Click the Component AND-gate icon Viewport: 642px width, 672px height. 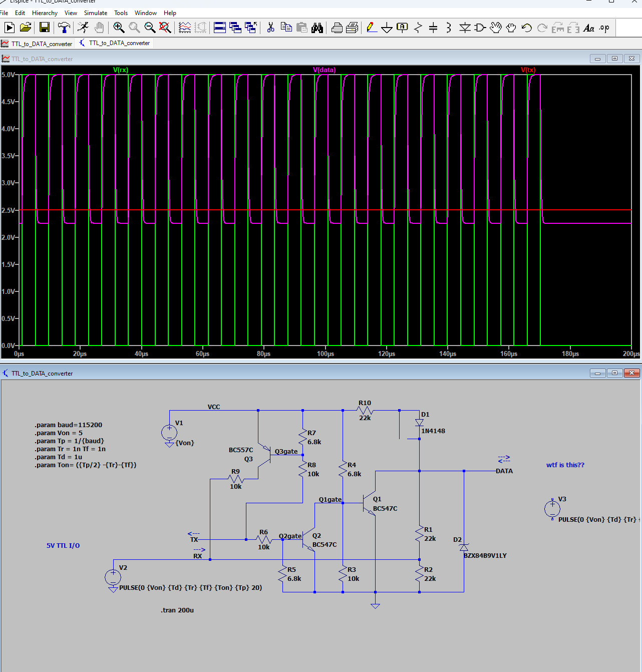click(480, 28)
